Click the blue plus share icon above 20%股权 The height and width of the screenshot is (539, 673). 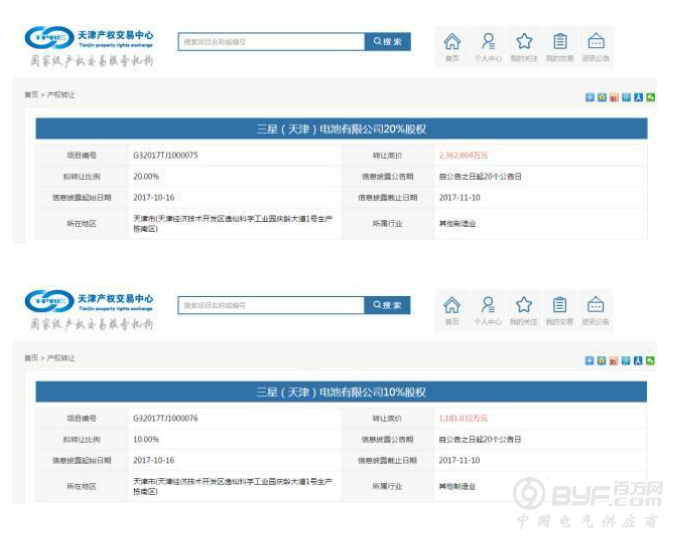590,97
